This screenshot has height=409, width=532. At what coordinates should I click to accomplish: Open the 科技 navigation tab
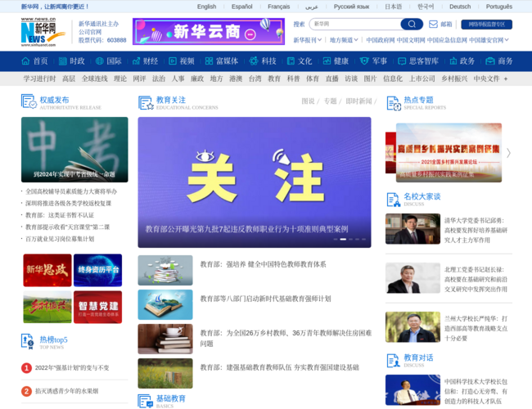click(x=264, y=61)
